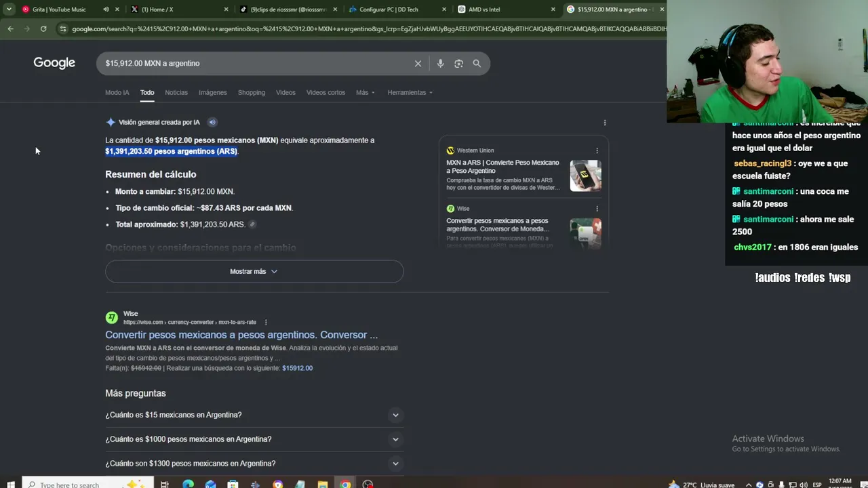868x488 pixels.
Task: Close the Home / X browser tab
Action: (226, 9)
